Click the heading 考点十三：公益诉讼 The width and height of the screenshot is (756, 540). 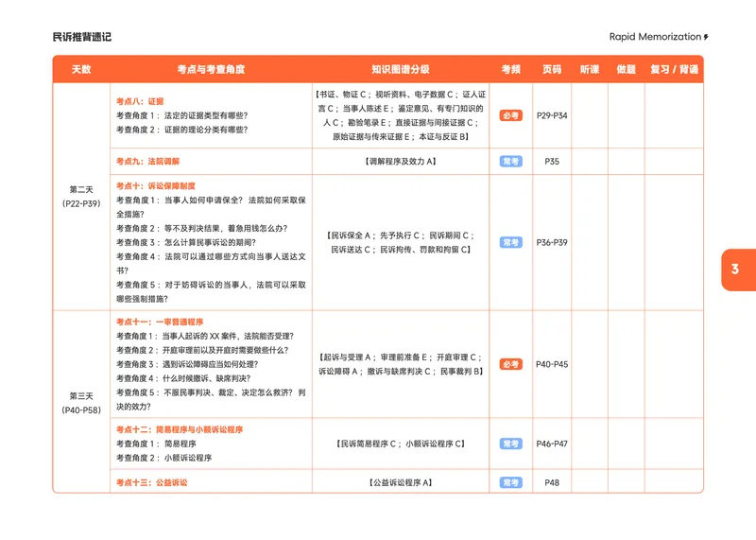pyautogui.click(x=151, y=482)
